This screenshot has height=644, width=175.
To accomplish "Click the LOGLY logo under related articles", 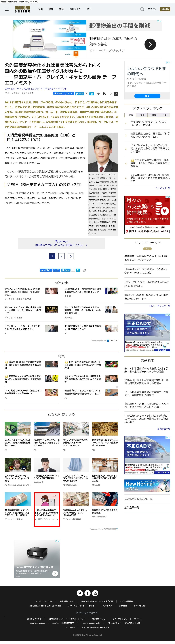I will tap(112, 341).
